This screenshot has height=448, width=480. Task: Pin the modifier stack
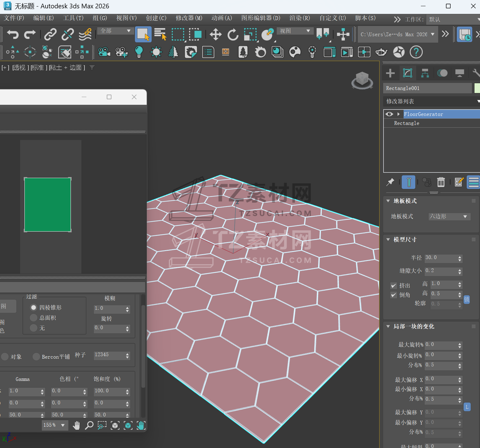point(390,182)
